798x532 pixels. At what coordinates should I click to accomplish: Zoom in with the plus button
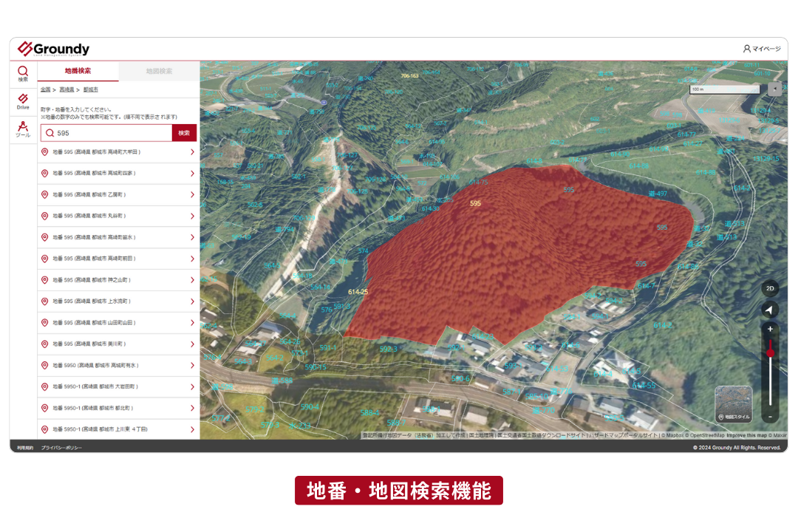pos(770,330)
